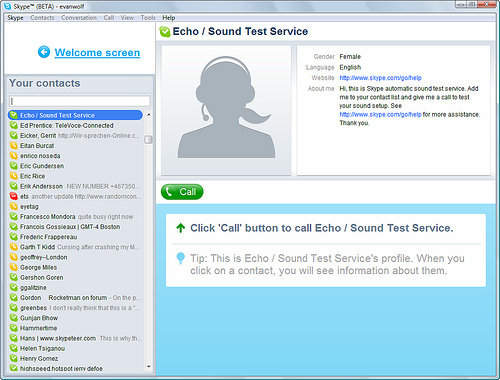The image size is (500, 380).
Task: Select the Helen Tsiganou contact name
Action: click(x=42, y=348)
